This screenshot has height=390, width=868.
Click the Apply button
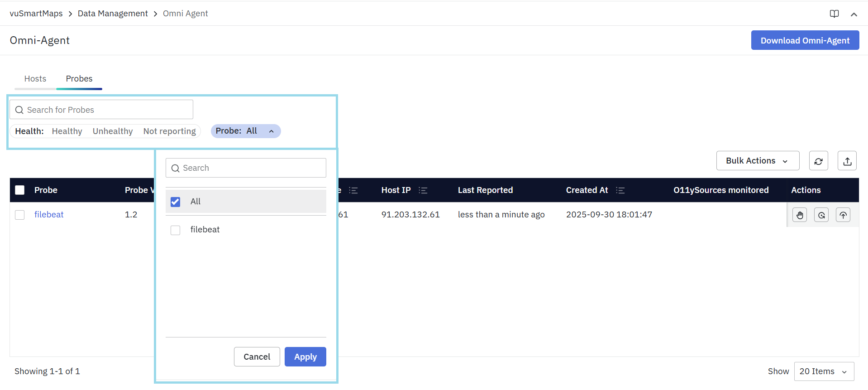tap(305, 357)
